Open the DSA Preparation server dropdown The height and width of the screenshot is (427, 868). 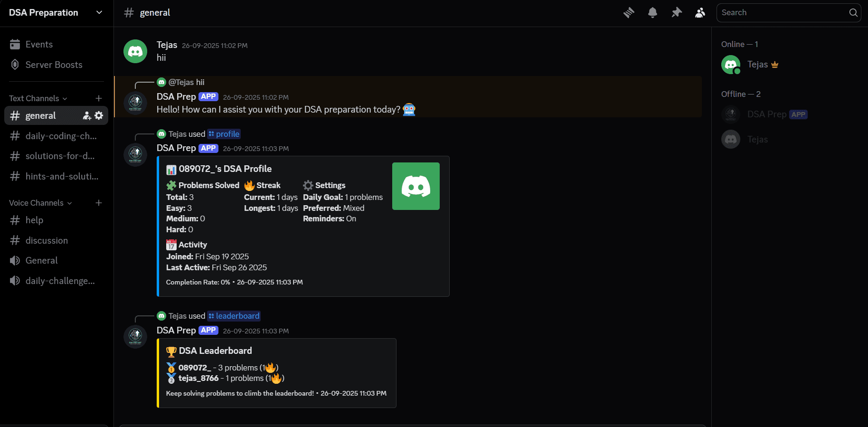pos(57,13)
